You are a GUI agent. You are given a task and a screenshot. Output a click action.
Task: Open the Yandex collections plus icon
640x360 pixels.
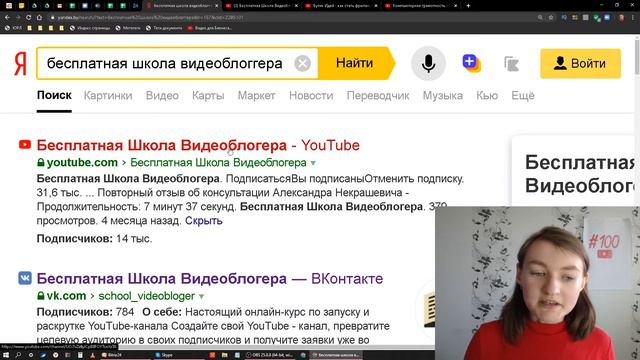tap(471, 63)
